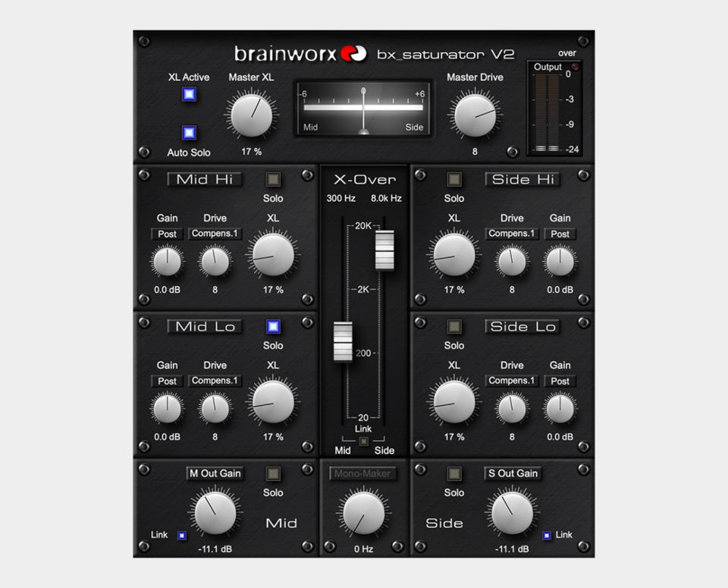Viewport: 728px width, 588px height.
Task: Click the Side Lo band label
Action: pos(522,327)
